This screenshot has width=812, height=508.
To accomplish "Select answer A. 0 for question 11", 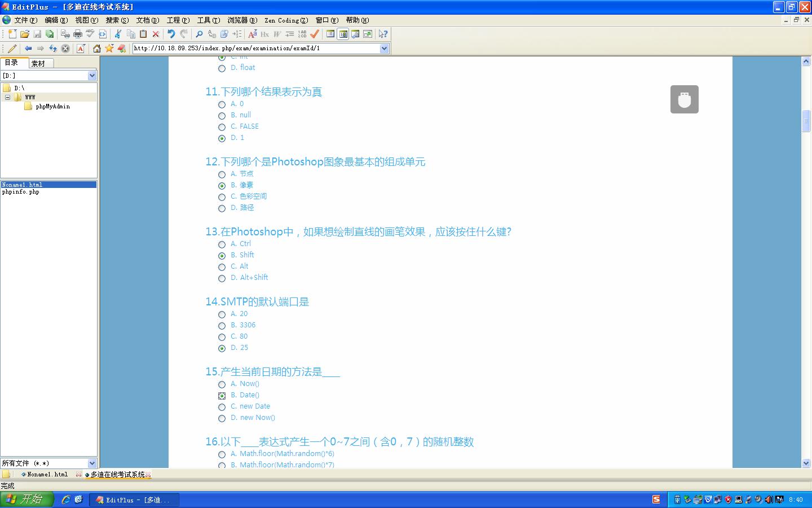I will coord(222,104).
